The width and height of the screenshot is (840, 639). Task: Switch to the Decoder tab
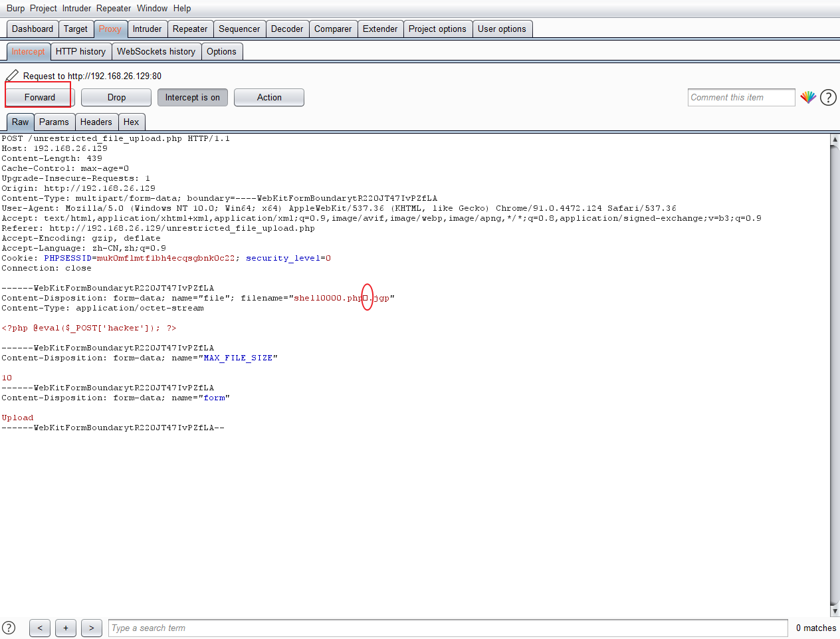point(287,29)
